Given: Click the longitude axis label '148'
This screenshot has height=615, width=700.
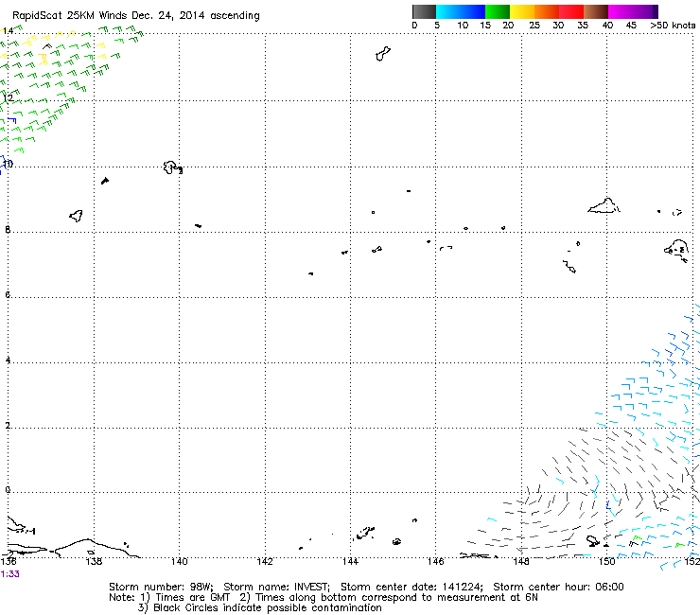Looking at the screenshot, I should [521, 562].
